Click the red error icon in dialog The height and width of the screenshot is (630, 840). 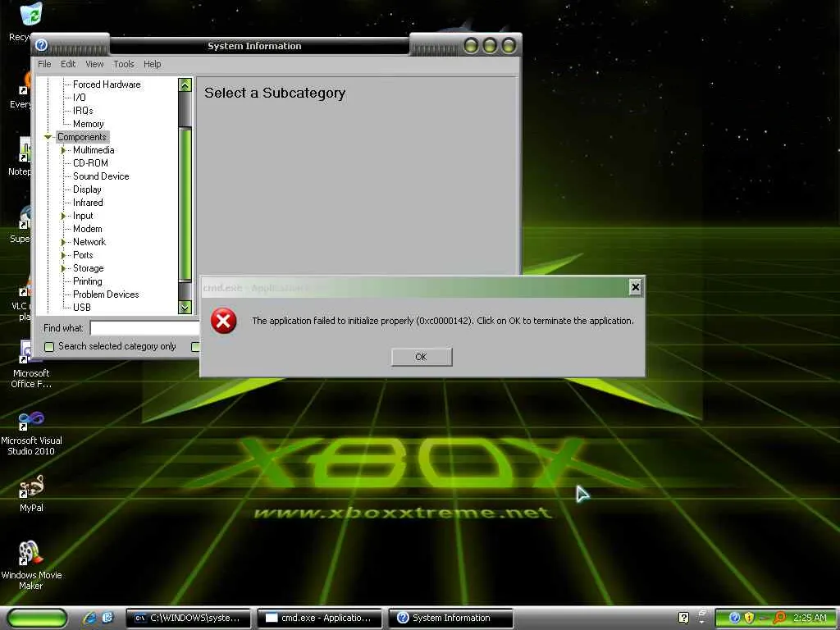[223, 321]
